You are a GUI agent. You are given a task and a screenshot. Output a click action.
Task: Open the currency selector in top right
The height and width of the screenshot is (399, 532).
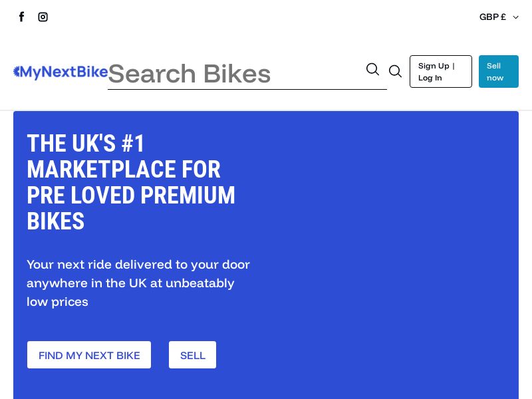pos(499,17)
